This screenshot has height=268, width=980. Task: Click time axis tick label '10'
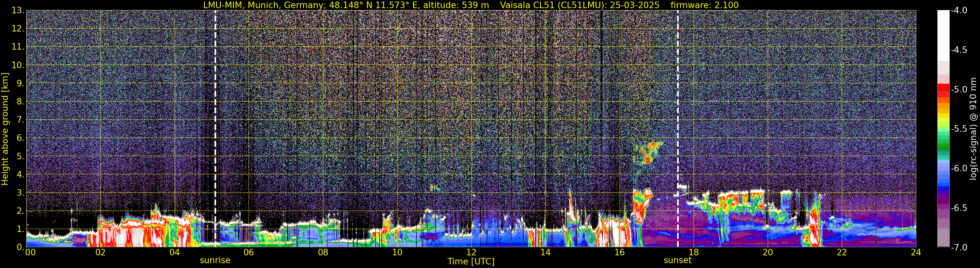tap(397, 252)
